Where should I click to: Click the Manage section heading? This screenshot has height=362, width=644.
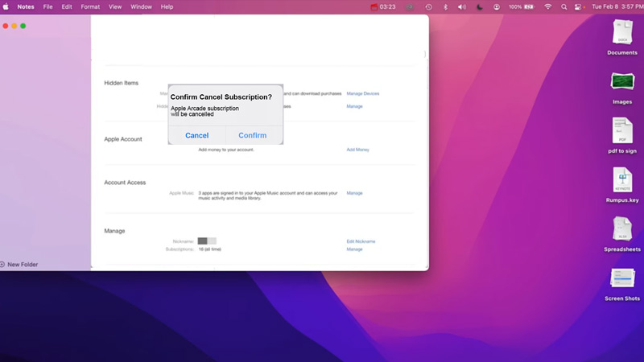point(114,231)
